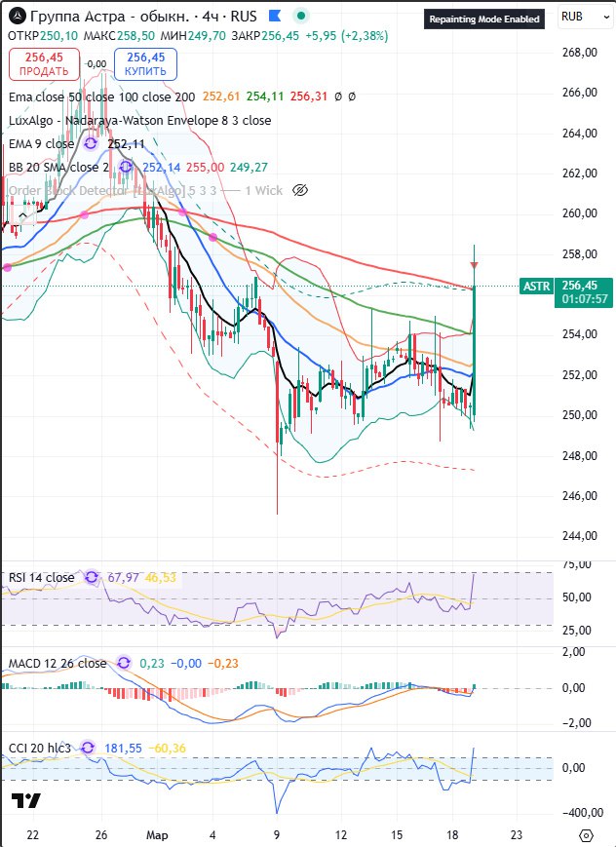Select the RSI 14 close pane legend
This screenshot has height=847, width=616.
click(41, 577)
